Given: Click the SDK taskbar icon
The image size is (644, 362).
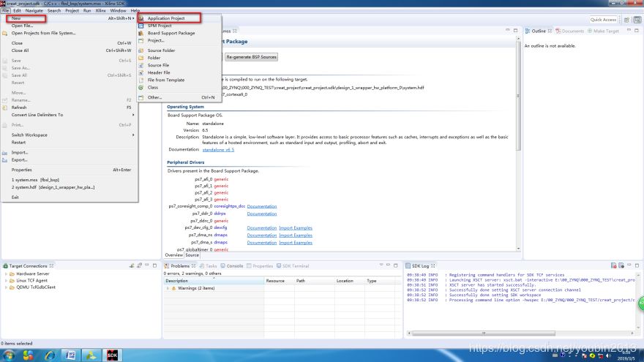Looking at the screenshot, I should (112, 355).
